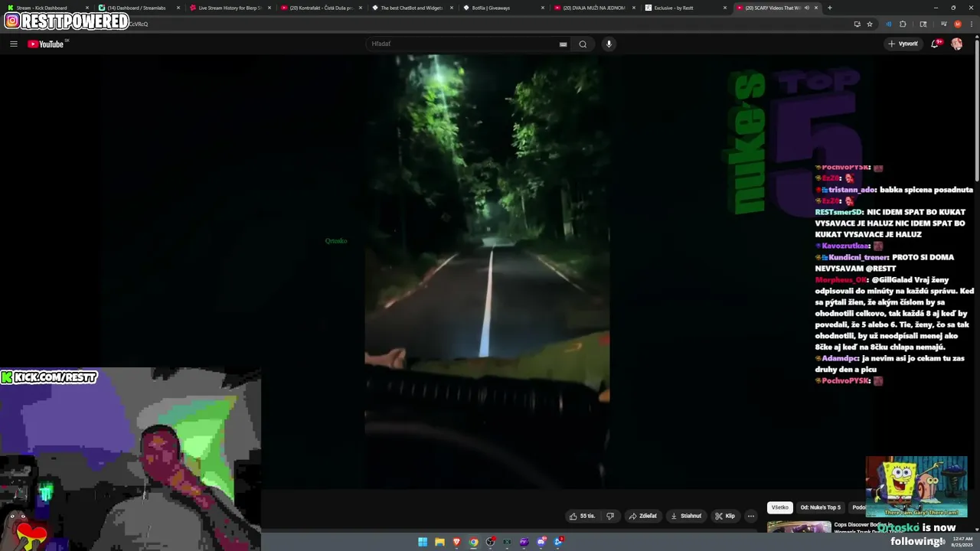Open YouTube notifications bell

[x=935, y=44]
